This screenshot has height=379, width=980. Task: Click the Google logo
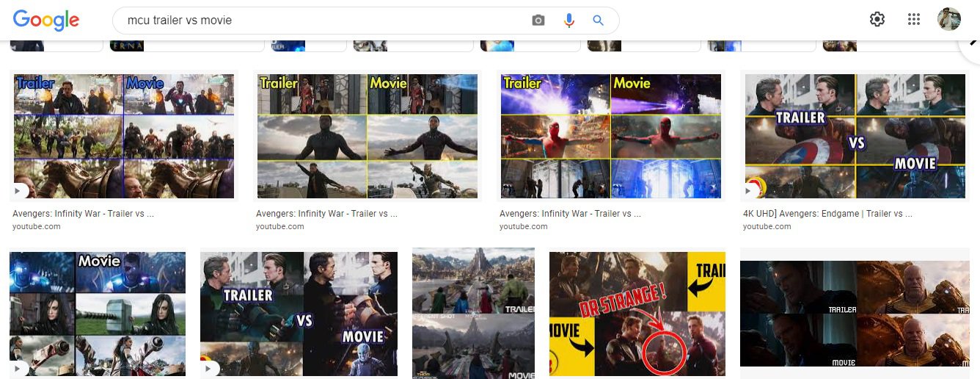click(x=45, y=21)
